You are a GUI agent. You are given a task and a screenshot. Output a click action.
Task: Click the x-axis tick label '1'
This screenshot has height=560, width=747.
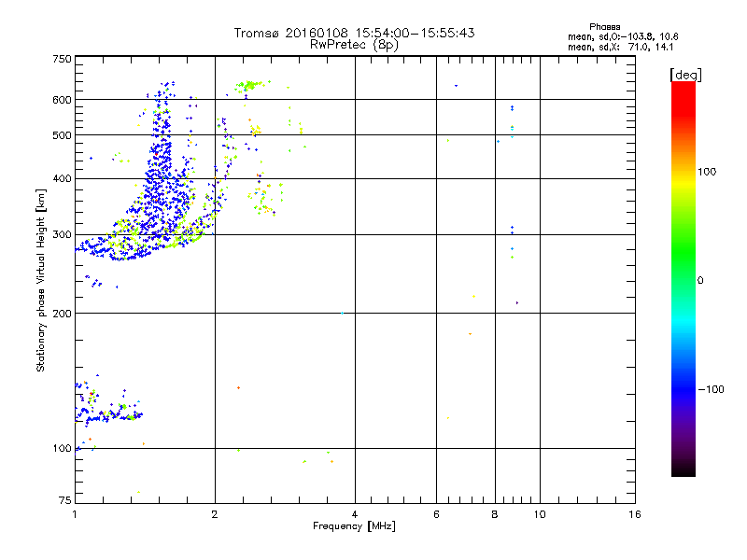point(75,514)
